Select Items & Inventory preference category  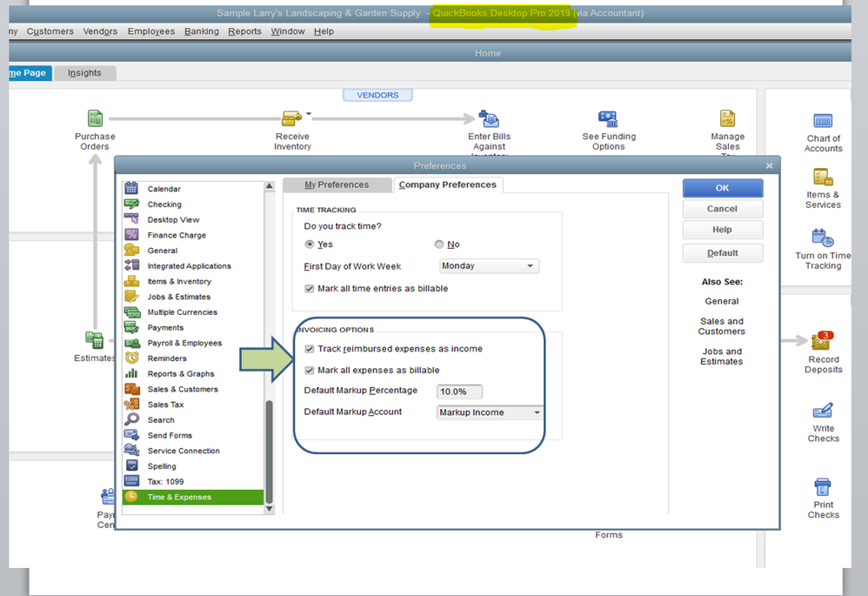(x=192, y=281)
